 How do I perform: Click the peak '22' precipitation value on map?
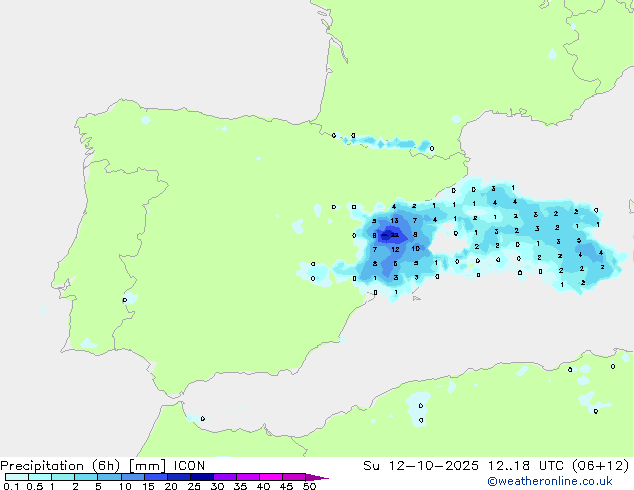click(395, 235)
